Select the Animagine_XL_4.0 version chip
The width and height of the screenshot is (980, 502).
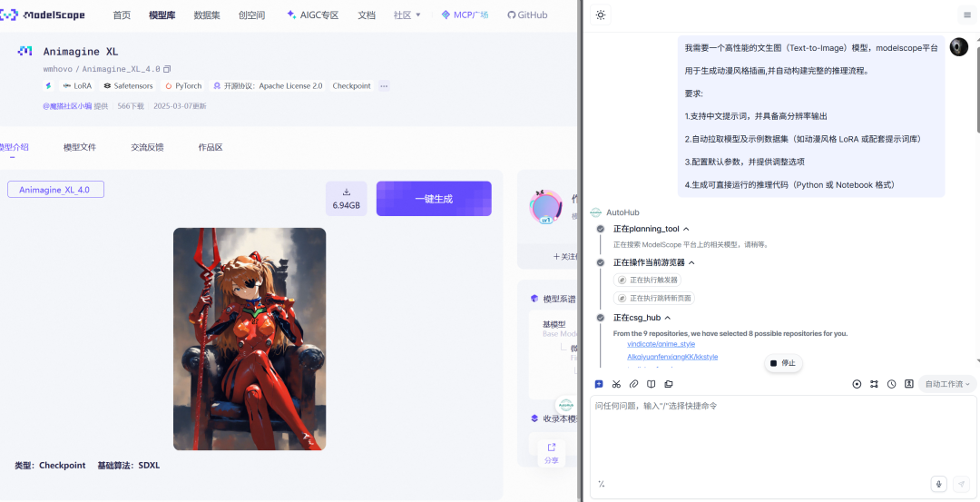[55, 190]
